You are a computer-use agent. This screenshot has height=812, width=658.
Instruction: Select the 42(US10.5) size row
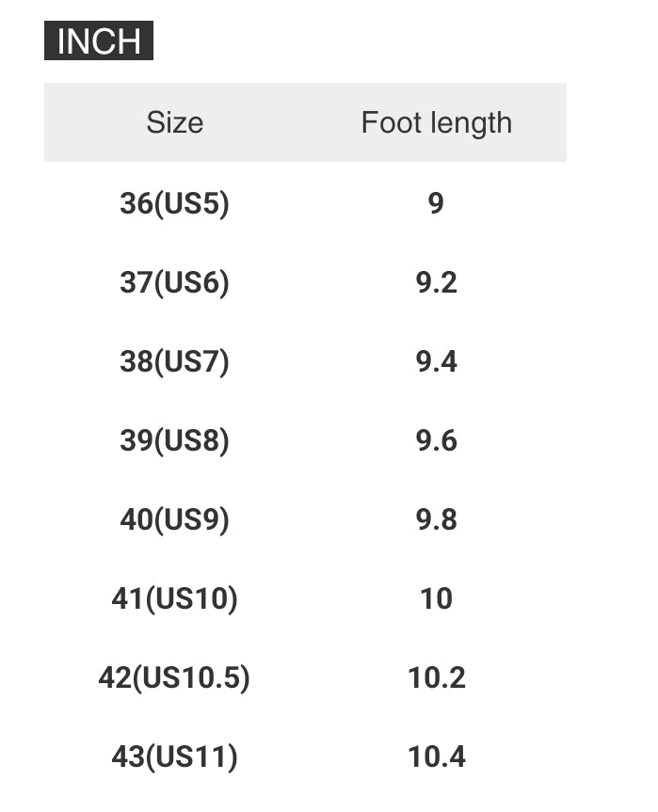pos(174,677)
